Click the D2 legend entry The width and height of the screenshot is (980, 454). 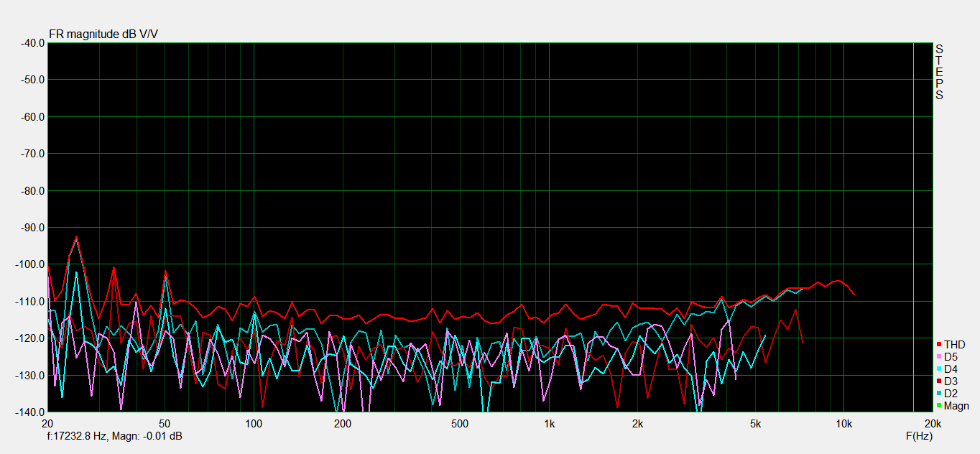pyautogui.click(x=948, y=393)
